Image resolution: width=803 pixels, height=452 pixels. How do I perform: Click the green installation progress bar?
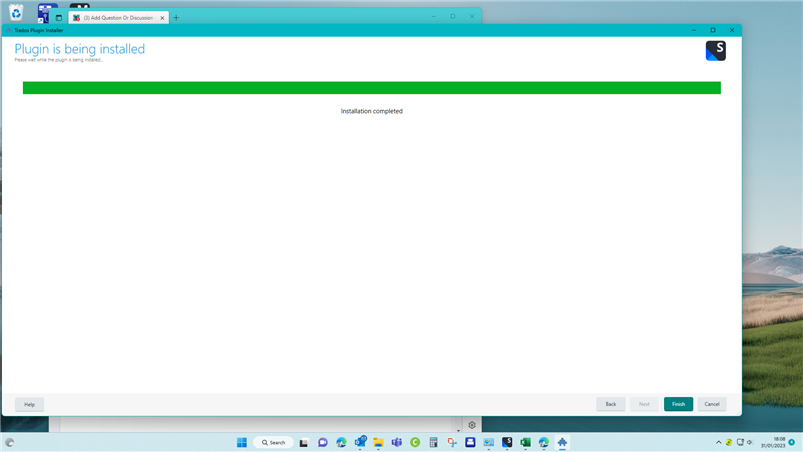372,88
